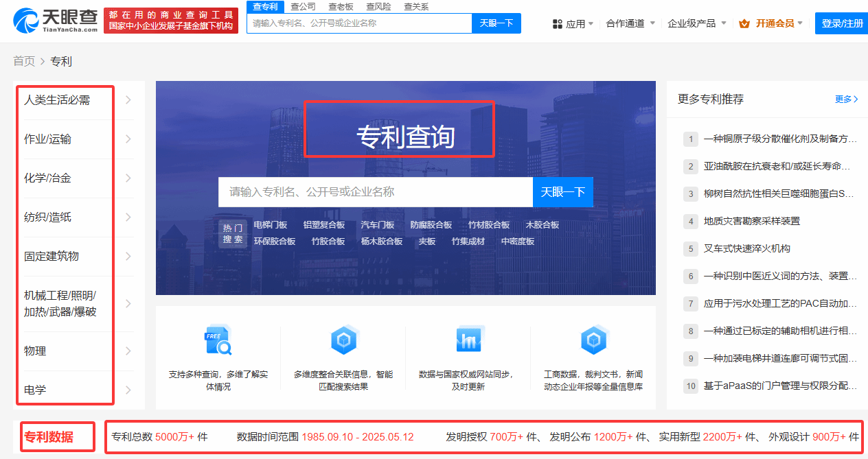
Task: Go to 首页 breadcrumb link
Action: (x=24, y=62)
